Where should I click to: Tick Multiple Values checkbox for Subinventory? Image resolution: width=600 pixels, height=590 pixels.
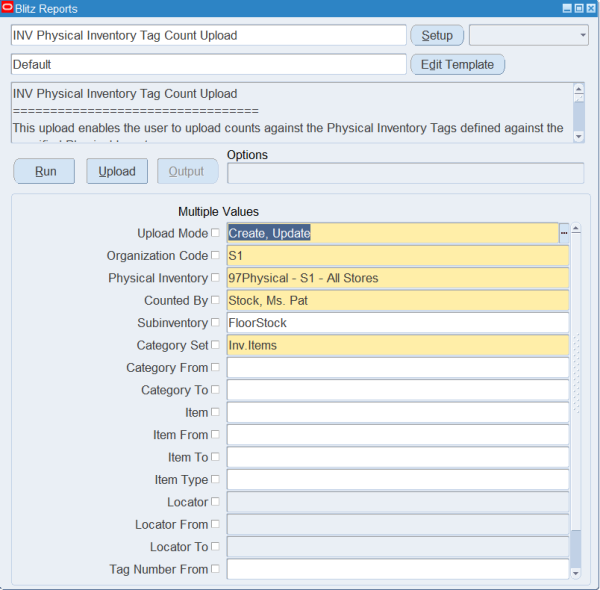point(215,322)
